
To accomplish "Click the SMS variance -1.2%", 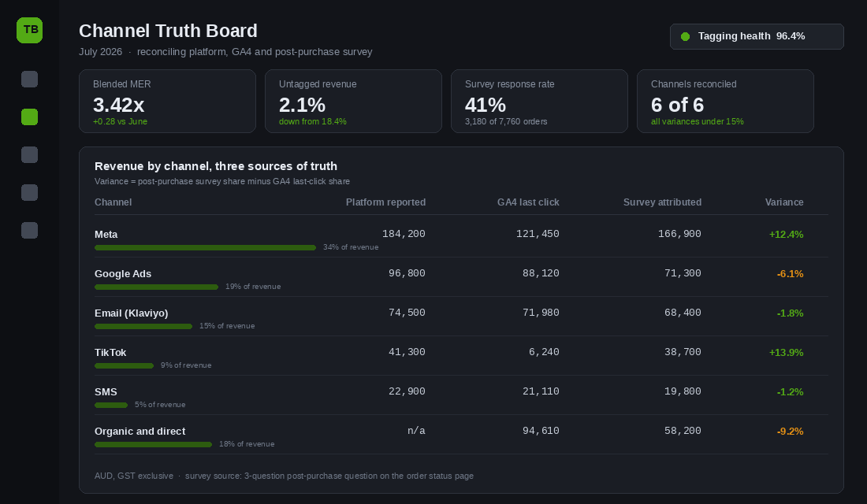I will (x=790, y=392).
